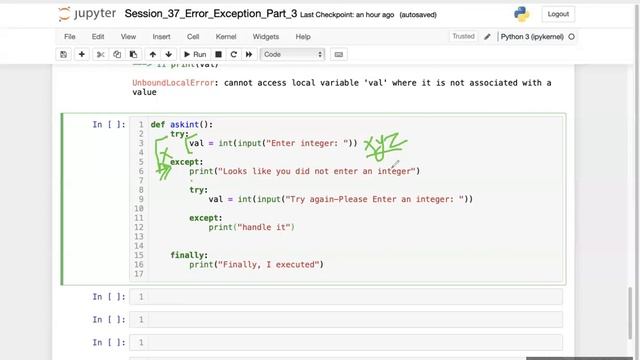Viewport: 640px width, 360px height.
Task: Open the cell type Code dropdown
Action: click(x=292, y=54)
